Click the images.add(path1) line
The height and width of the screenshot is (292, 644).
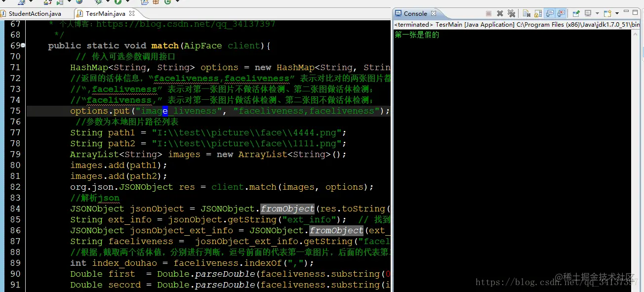click(x=119, y=165)
